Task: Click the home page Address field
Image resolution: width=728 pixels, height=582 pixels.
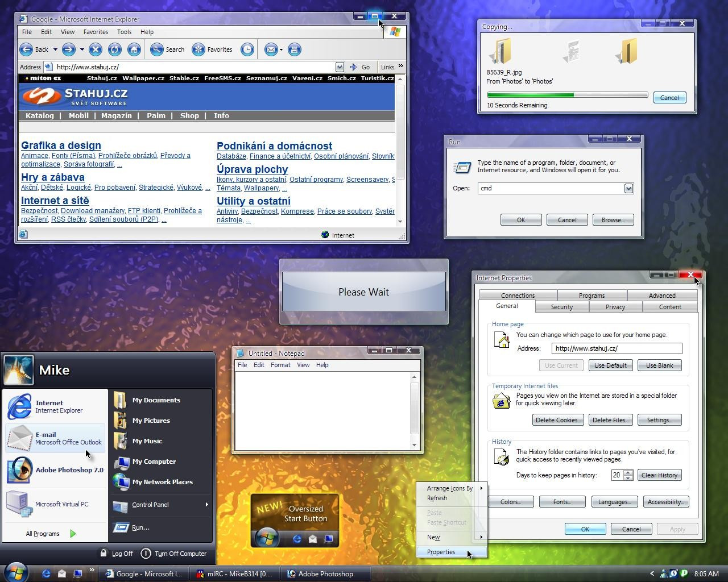Action: pyautogui.click(x=617, y=348)
